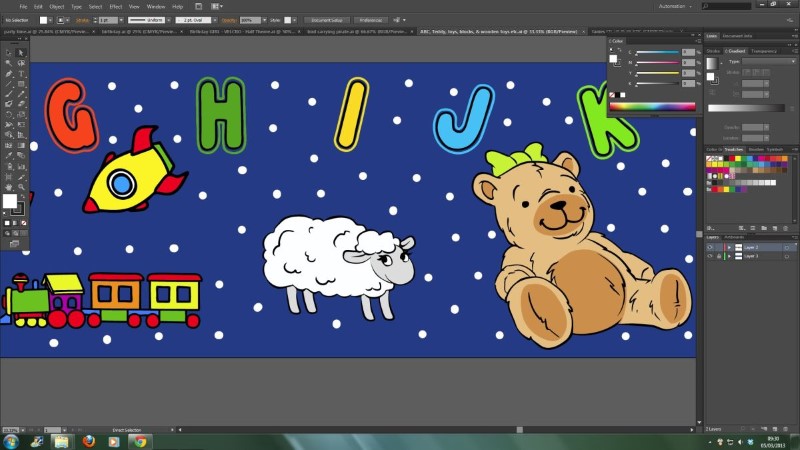Launch Chrome from the taskbar
This screenshot has width=800, height=450.
coord(140,440)
